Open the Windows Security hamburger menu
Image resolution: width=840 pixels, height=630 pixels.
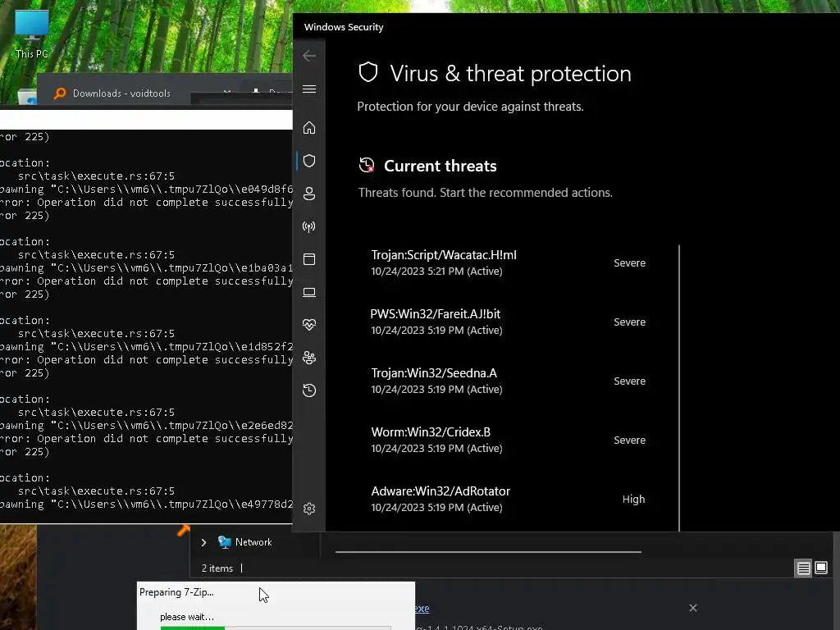click(309, 89)
